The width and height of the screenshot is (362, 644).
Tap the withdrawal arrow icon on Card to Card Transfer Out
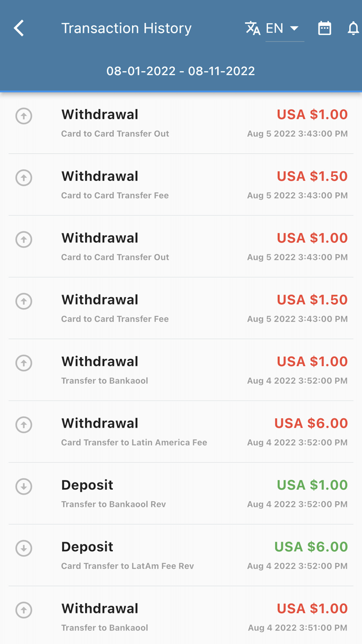point(23,115)
